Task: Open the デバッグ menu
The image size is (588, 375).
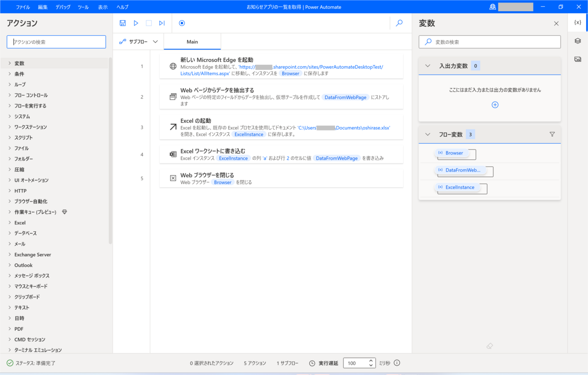Action: click(63, 7)
